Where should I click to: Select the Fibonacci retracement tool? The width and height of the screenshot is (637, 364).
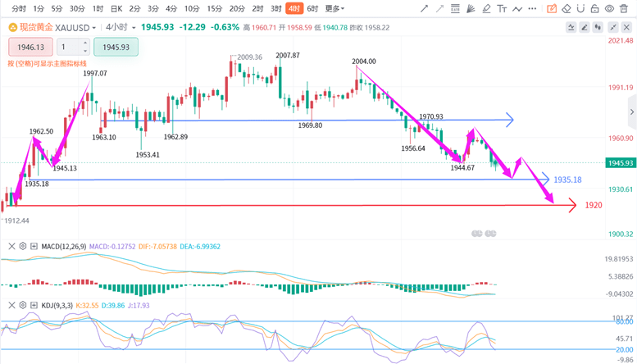[455, 9]
